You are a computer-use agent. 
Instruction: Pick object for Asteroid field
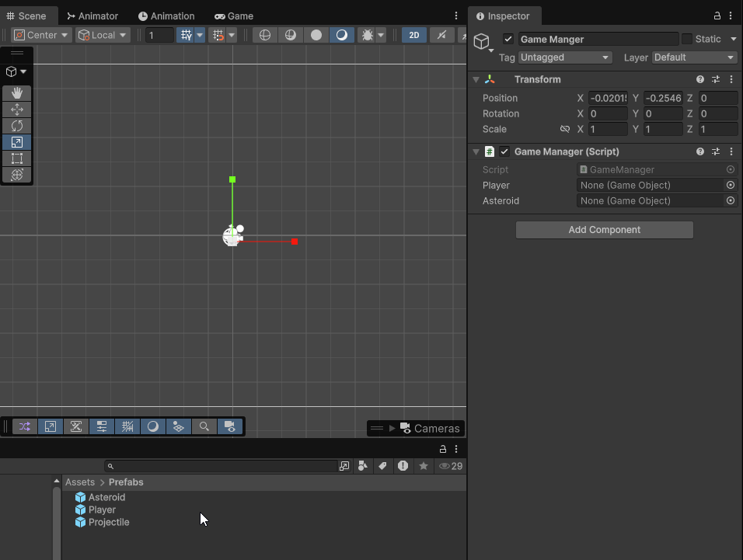pyautogui.click(x=731, y=200)
